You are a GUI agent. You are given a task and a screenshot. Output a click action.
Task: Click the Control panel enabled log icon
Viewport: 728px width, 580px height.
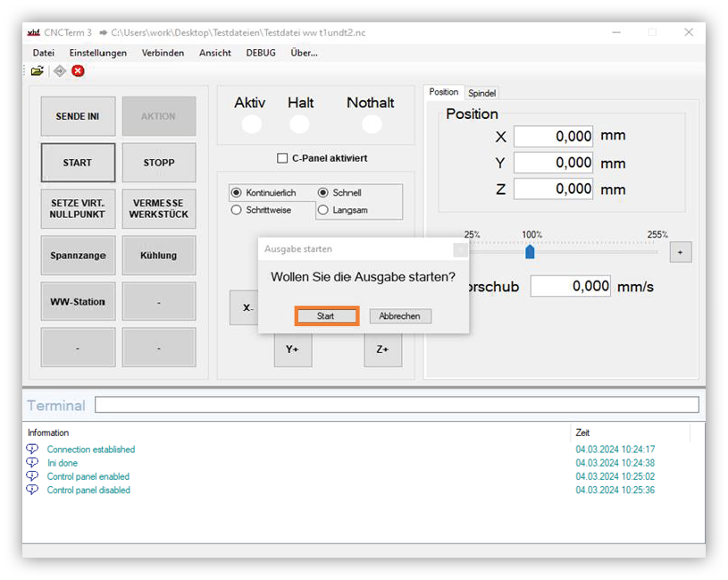point(32,476)
